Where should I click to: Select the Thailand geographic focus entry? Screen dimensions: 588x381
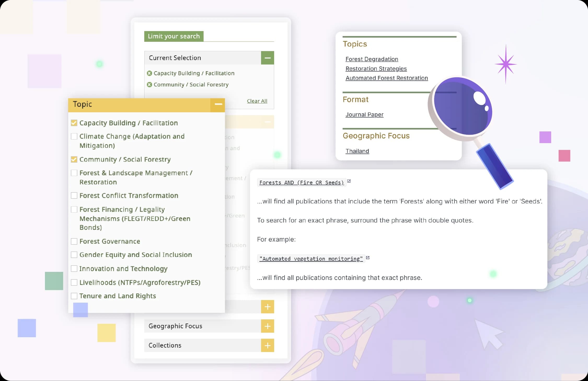click(357, 151)
